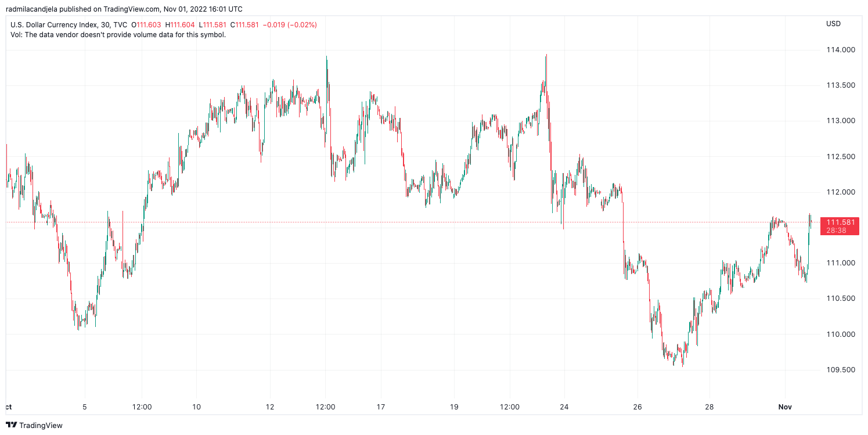Viewport: 868px width, 435px height.
Task: Click the TradingView wordmark text
Action: click(41, 425)
